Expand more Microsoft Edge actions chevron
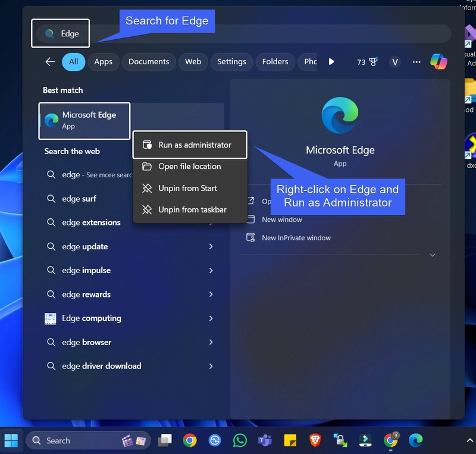Viewport: 476px width, 454px height. click(x=433, y=255)
